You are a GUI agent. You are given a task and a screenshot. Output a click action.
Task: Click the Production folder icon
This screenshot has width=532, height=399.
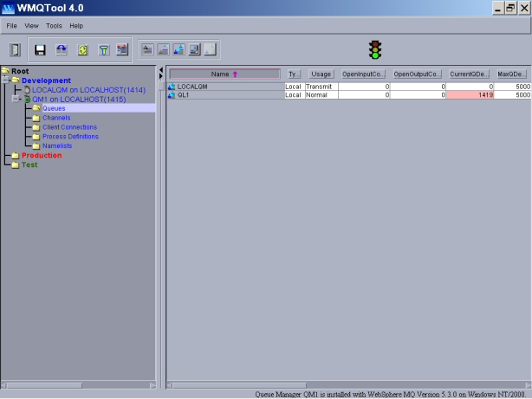coord(16,155)
